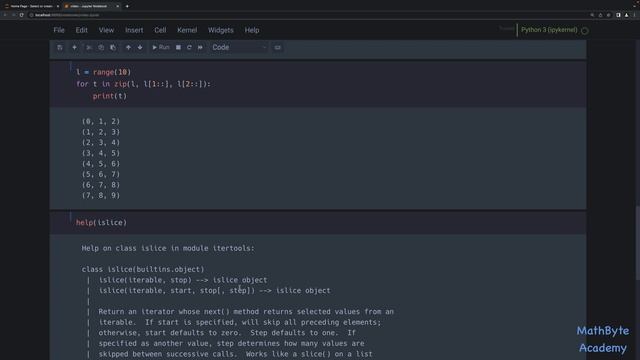This screenshot has width=640, height=360.
Task: Open the Edit menu
Action: coord(82,30)
